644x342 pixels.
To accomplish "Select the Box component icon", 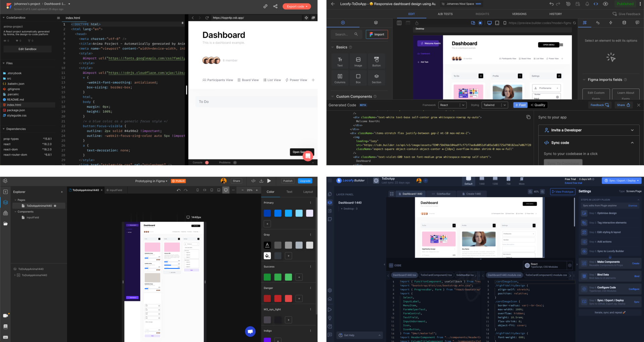I will 358,78.
